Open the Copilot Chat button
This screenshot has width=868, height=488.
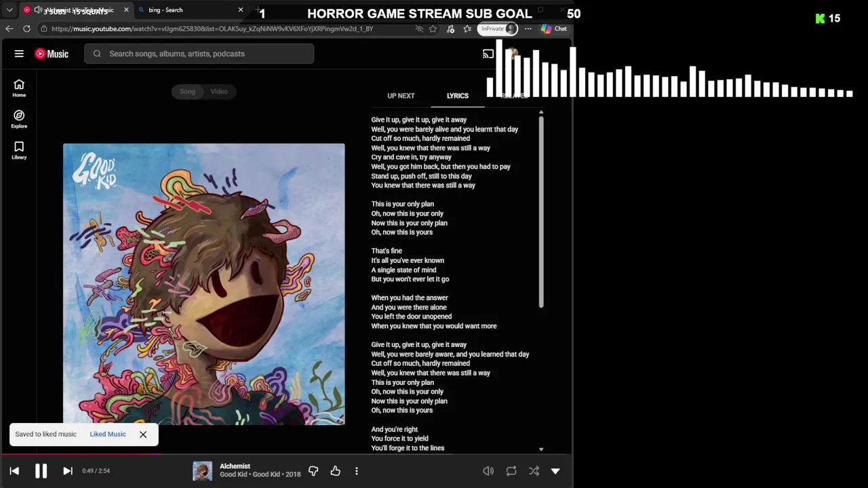pos(554,28)
